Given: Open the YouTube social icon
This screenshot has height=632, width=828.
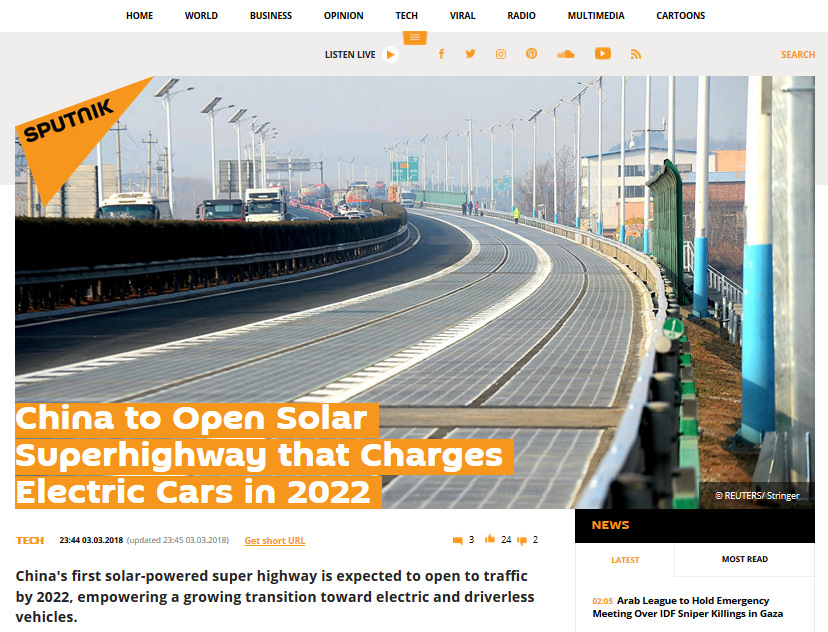Looking at the screenshot, I should pyautogui.click(x=603, y=53).
